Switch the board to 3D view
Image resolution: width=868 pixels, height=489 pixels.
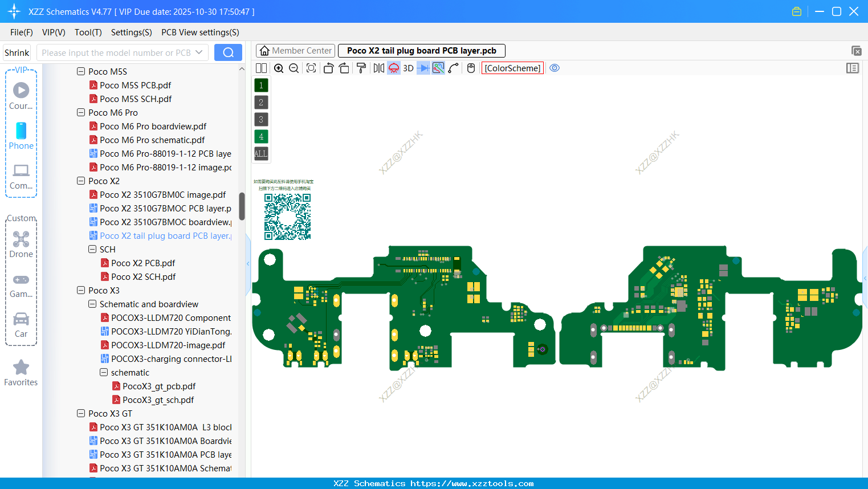click(407, 68)
